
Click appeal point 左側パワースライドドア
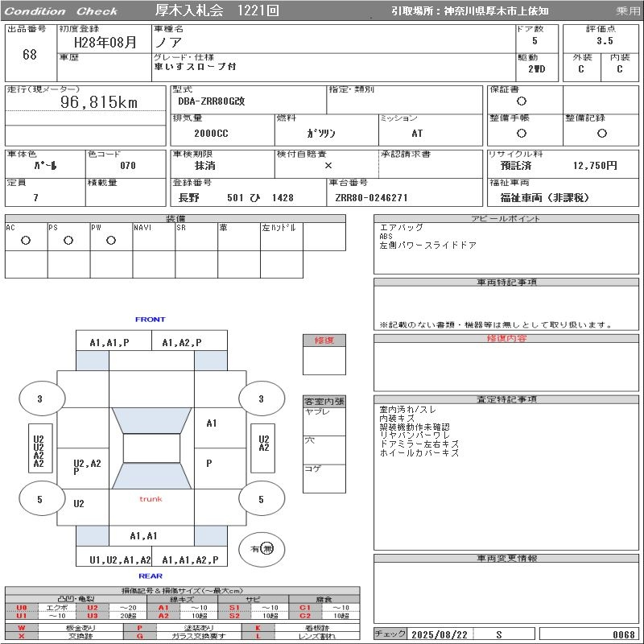[x=428, y=246]
